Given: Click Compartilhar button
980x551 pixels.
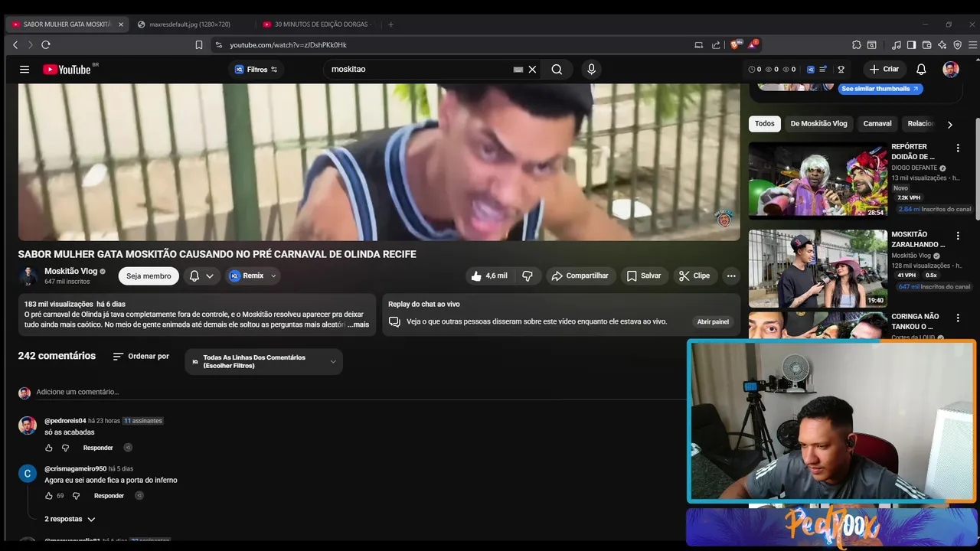Looking at the screenshot, I should coord(580,275).
